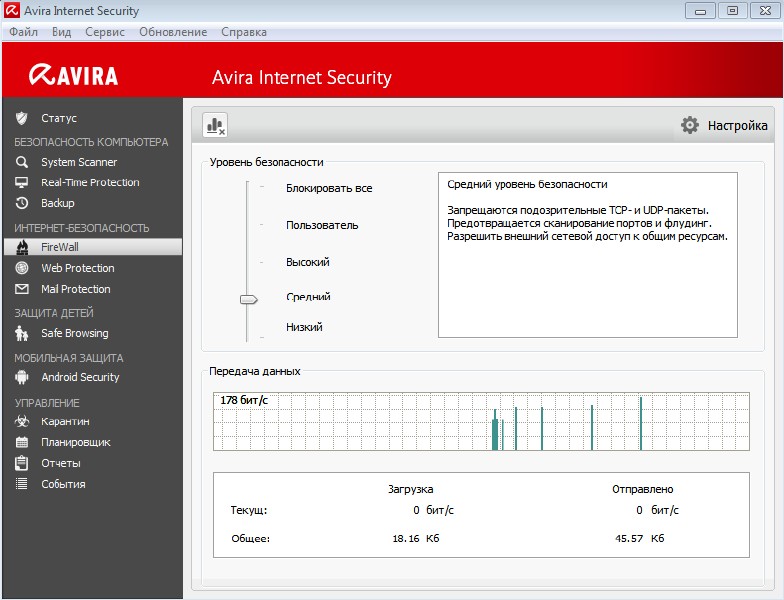Click the Отправлено column header

click(x=642, y=489)
